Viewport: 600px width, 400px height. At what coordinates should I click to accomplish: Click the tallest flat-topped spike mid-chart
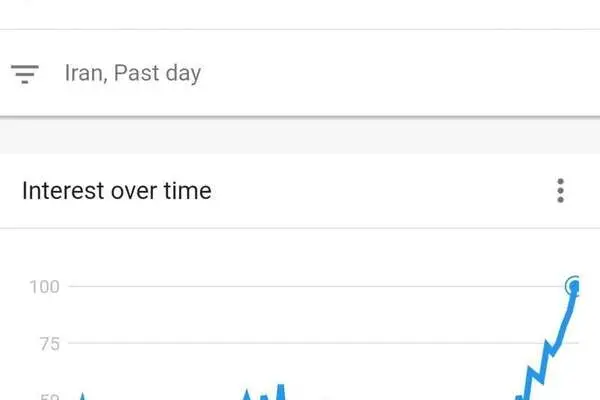point(280,392)
